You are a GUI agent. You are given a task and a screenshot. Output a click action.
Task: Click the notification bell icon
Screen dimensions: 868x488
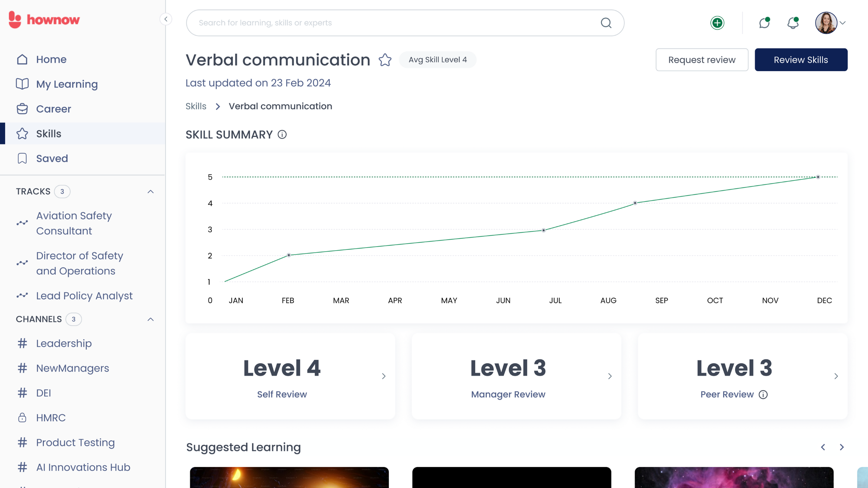click(793, 23)
